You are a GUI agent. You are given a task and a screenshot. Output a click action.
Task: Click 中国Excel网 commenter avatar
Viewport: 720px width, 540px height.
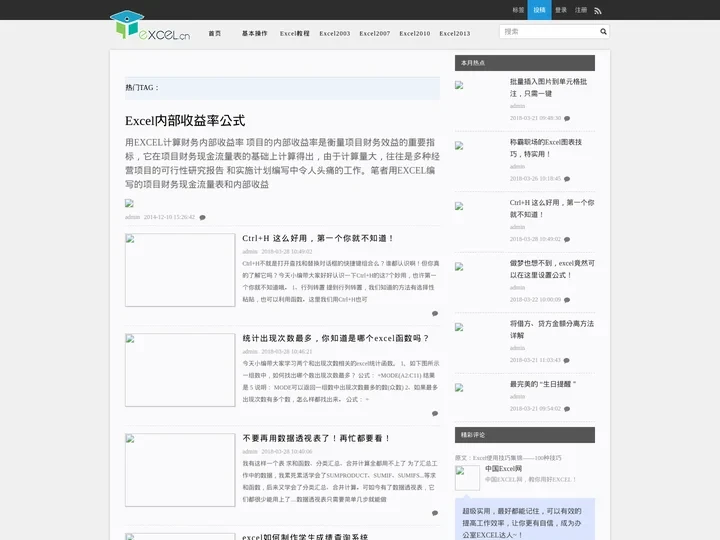[467, 478]
